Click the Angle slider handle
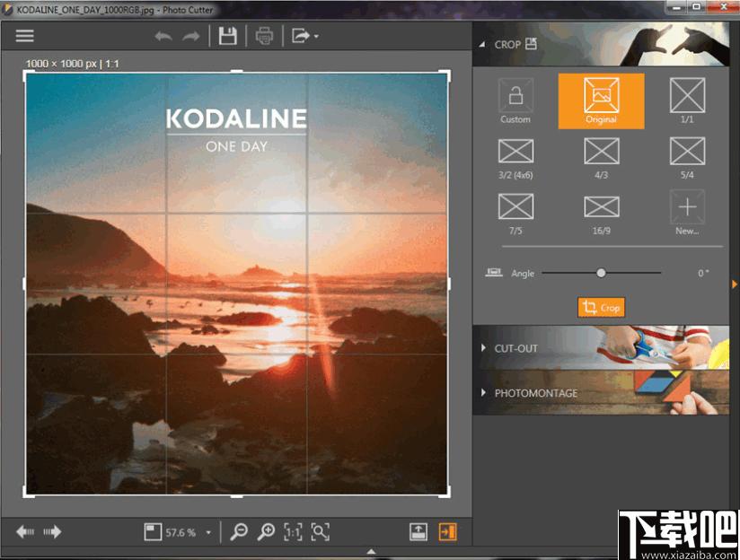The height and width of the screenshot is (560, 740). (601, 273)
